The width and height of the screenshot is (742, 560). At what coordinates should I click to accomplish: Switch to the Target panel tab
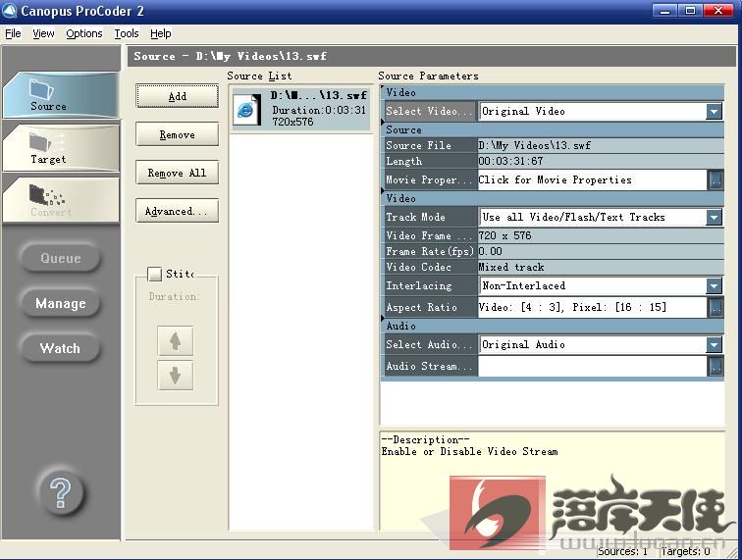click(x=61, y=147)
